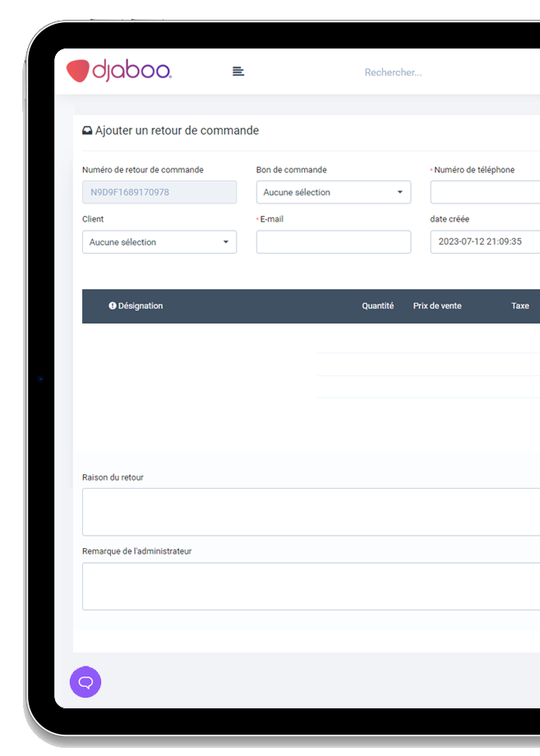Click the Ajouter un retour de commande title
The width and height of the screenshot is (540, 756).
click(x=177, y=131)
